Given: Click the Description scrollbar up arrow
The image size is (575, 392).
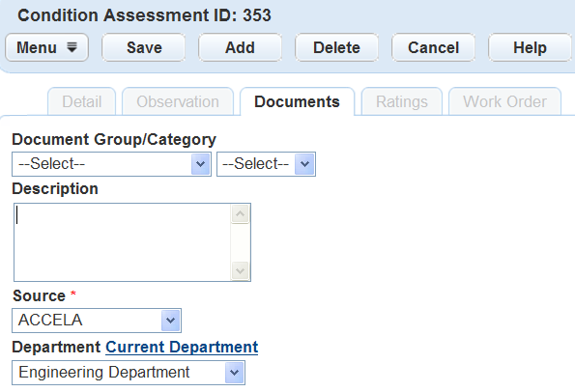Looking at the screenshot, I should 241,214.
